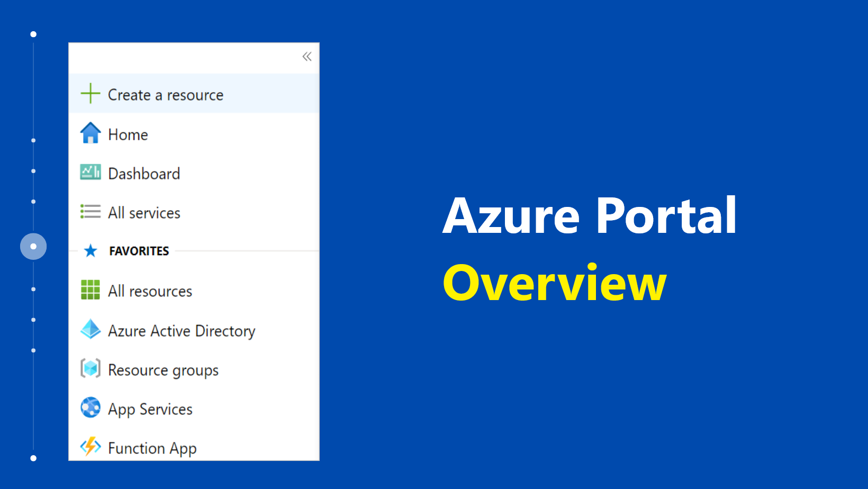The image size is (868, 489).
Task: Click the blue Home house icon
Action: [91, 133]
